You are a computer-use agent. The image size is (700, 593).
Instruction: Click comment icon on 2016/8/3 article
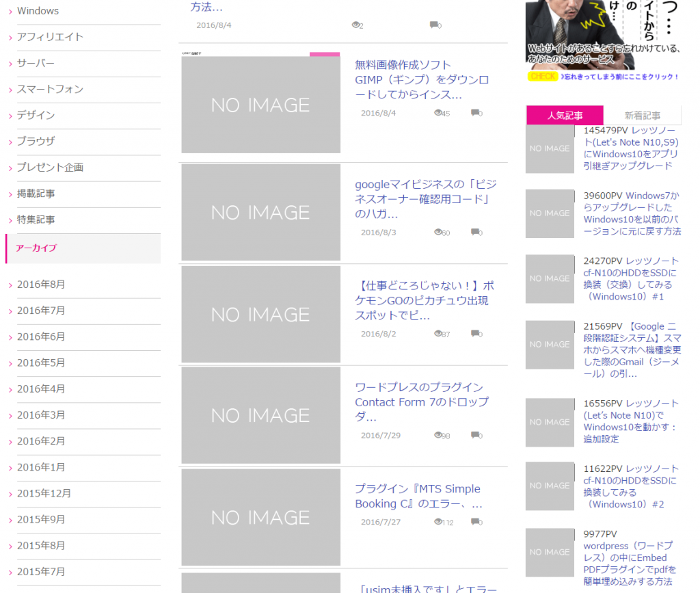coord(475,232)
